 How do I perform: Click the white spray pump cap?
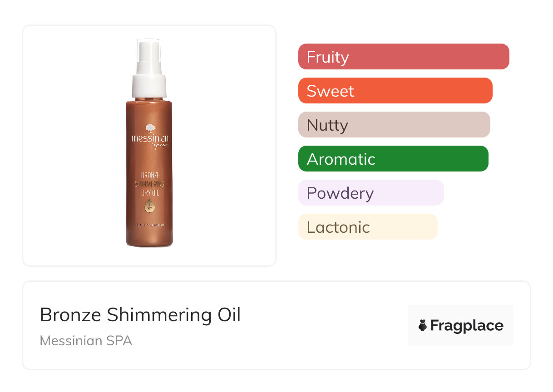point(149,86)
